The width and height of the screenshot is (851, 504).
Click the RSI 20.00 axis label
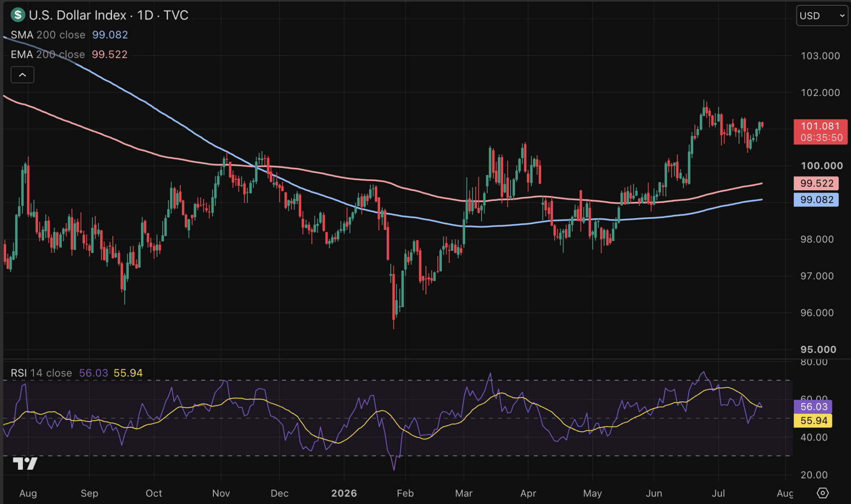[814, 475]
